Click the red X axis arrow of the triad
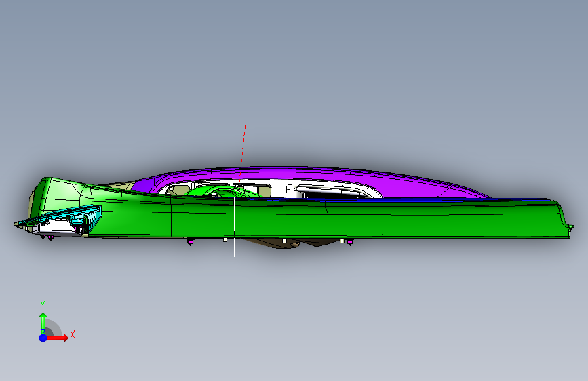588x381 pixels. 58,338
